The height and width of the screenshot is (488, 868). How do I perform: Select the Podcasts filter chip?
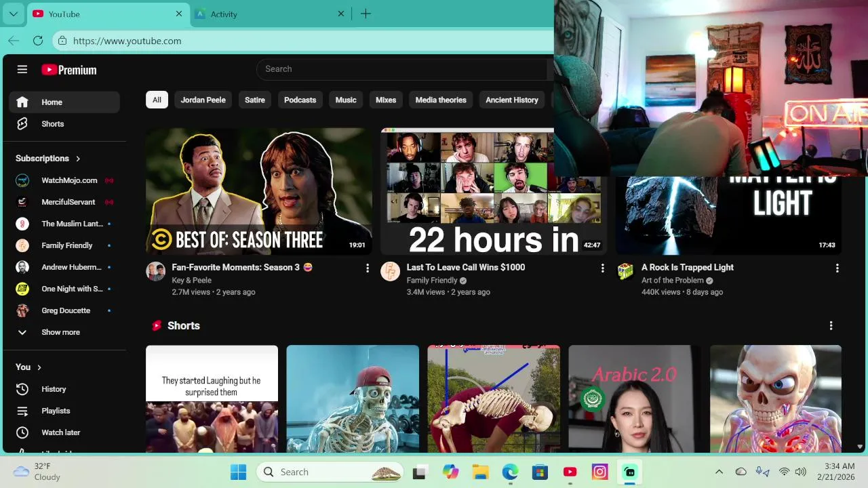click(300, 100)
